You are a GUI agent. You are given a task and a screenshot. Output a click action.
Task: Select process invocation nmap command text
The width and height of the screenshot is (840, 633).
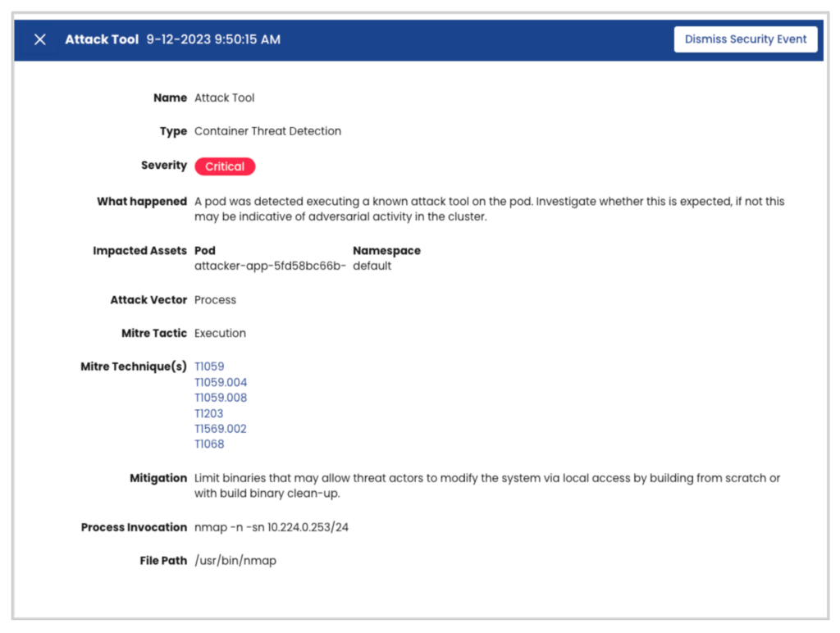(271, 527)
